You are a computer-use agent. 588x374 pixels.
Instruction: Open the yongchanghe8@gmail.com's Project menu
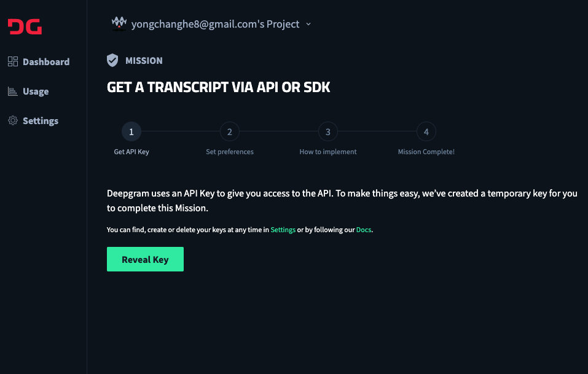215,24
